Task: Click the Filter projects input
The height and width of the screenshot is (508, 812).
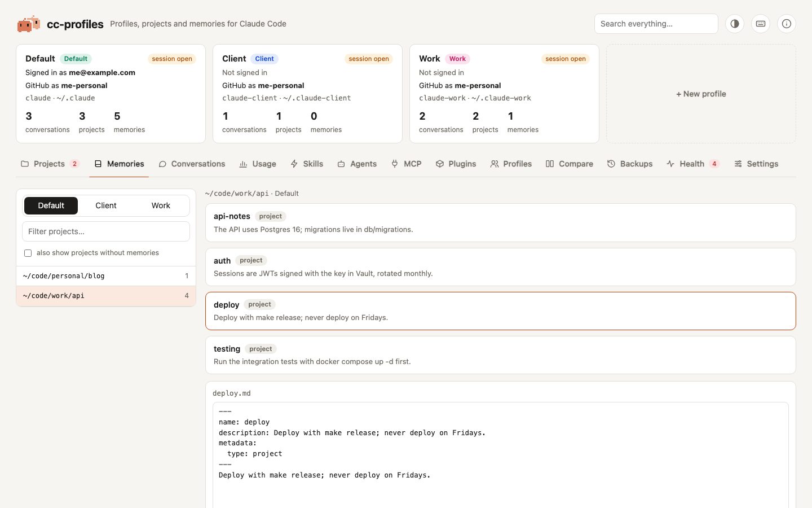Action: click(x=106, y=231)
